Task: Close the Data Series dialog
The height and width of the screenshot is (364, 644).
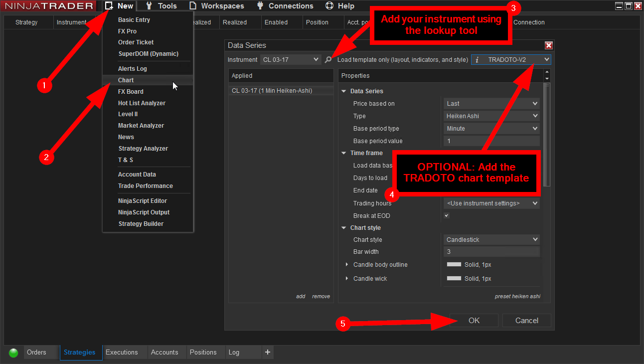Action: click(548, 45)
